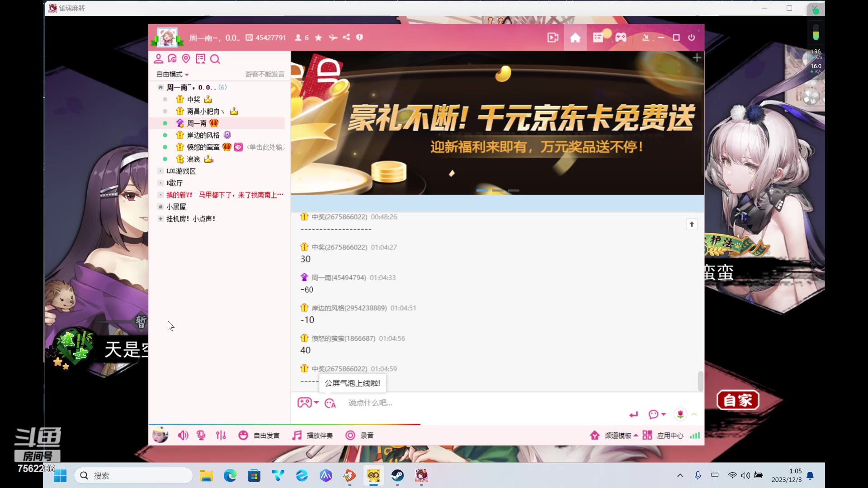Click the chat area scrollbar thumb
868x488 pixels.
pos(700,381)
